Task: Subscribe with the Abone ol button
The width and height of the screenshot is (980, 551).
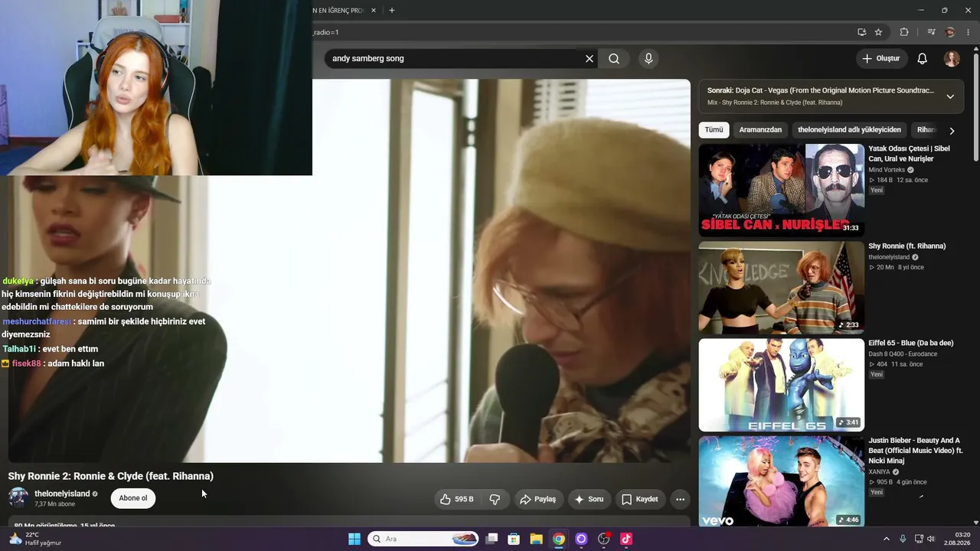Action: click(x=133, y=498)
